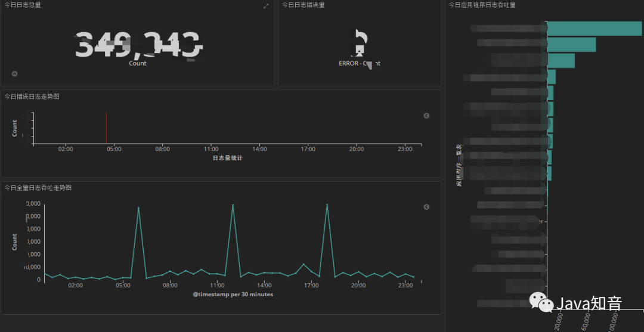The image size is (644, 332).
Task: Click 14:00 on the full throughput chart axis
Action: tap(264, 286)
